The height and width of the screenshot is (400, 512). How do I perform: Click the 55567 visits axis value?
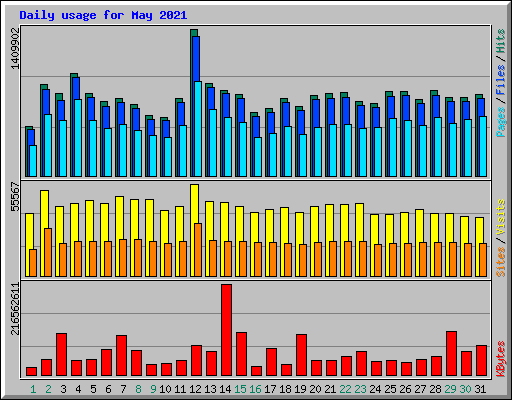[15, 197]
